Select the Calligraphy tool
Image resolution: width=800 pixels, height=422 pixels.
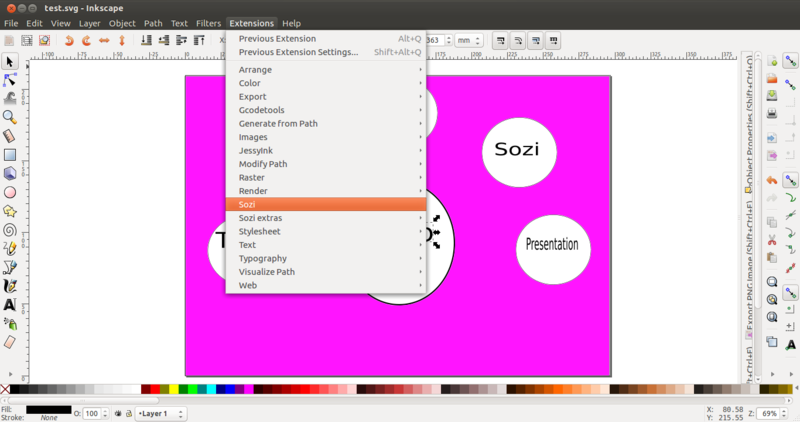coord(10,286)
